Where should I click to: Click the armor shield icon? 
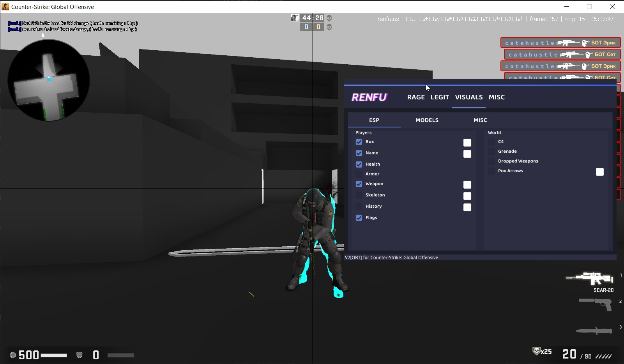tap(80, 355)
